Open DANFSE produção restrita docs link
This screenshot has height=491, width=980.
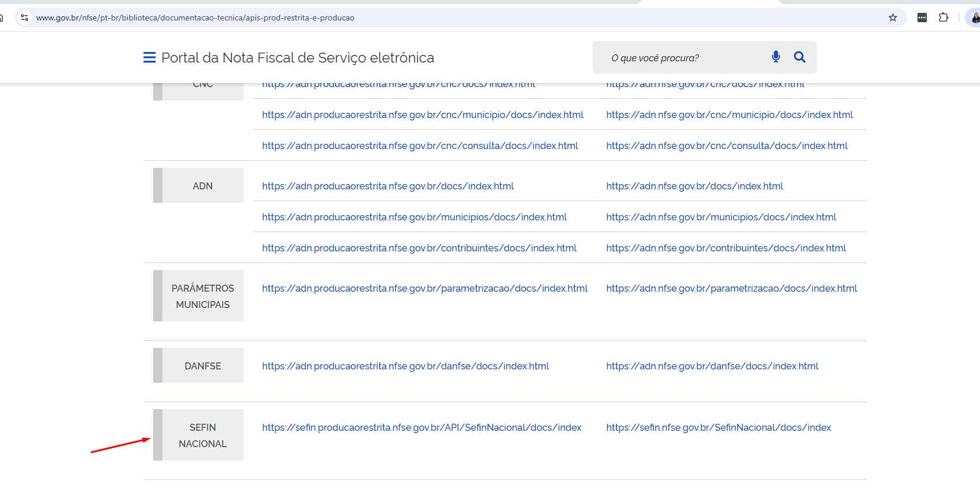(405, 366)
